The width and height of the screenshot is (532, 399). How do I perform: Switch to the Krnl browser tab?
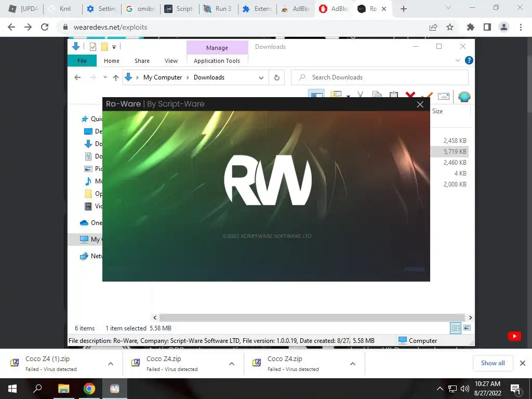tap(63, 9)
